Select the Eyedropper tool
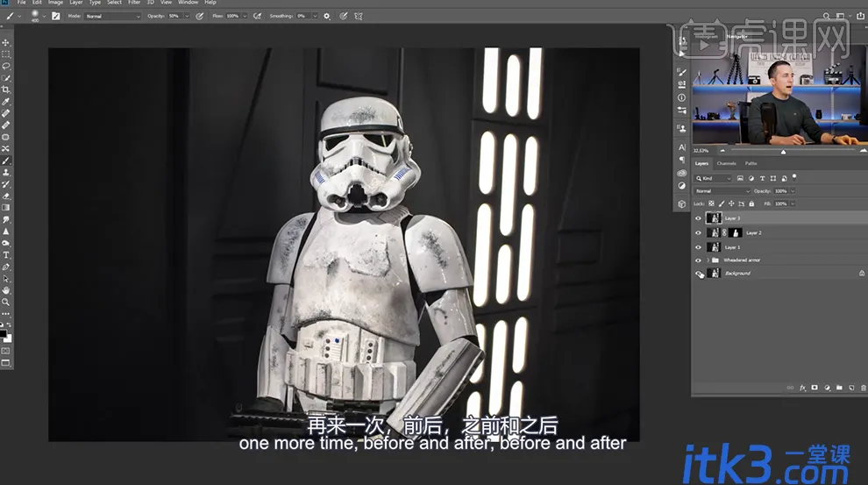 5,102
